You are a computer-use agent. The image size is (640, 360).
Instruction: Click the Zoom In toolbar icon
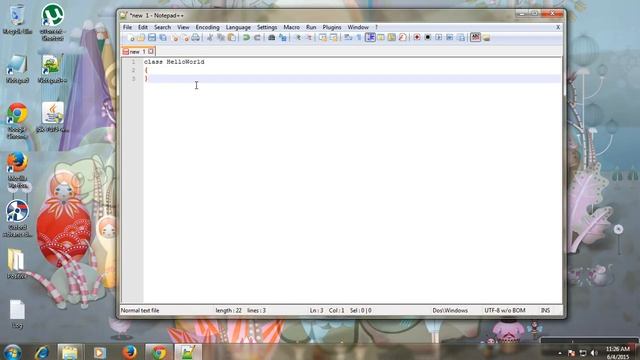(x=298, y=38)
